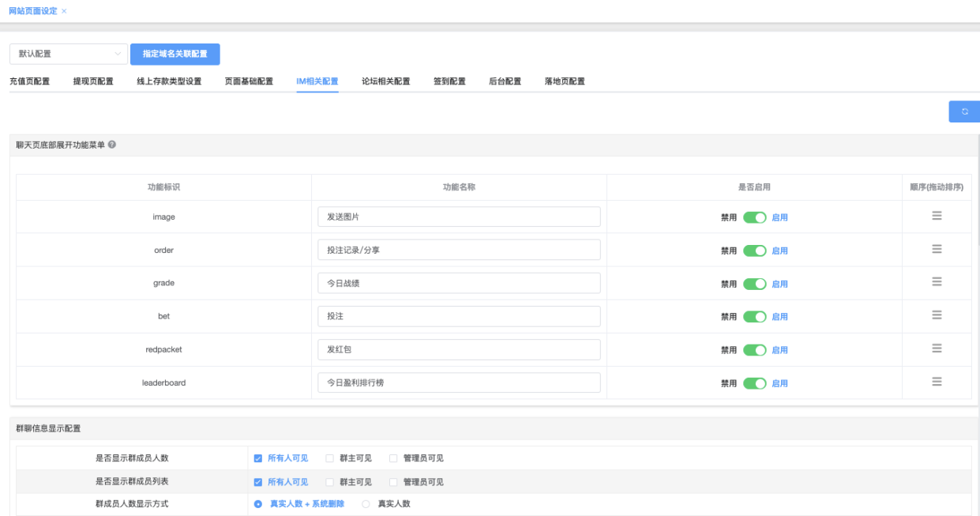Click the blue refresh icon button

pos(963,112)
